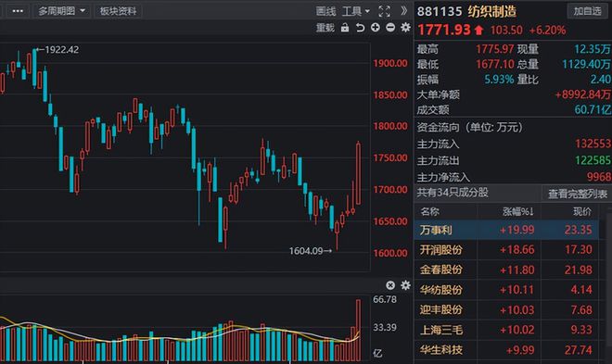
Task: Sort by 涨幅% column header
Action: [x=517, y=211]
